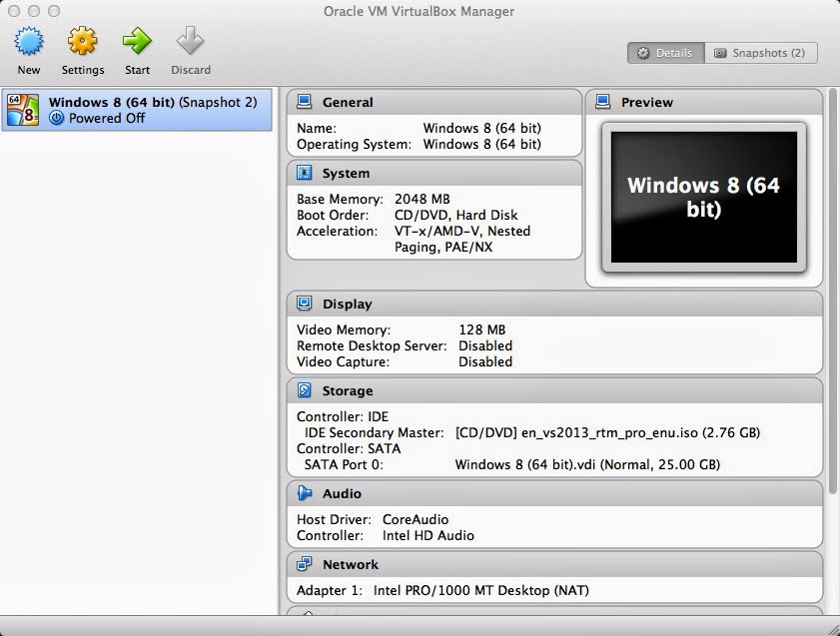Select the Windows 8 (64 bit) VM entry

tap(137, 110)
